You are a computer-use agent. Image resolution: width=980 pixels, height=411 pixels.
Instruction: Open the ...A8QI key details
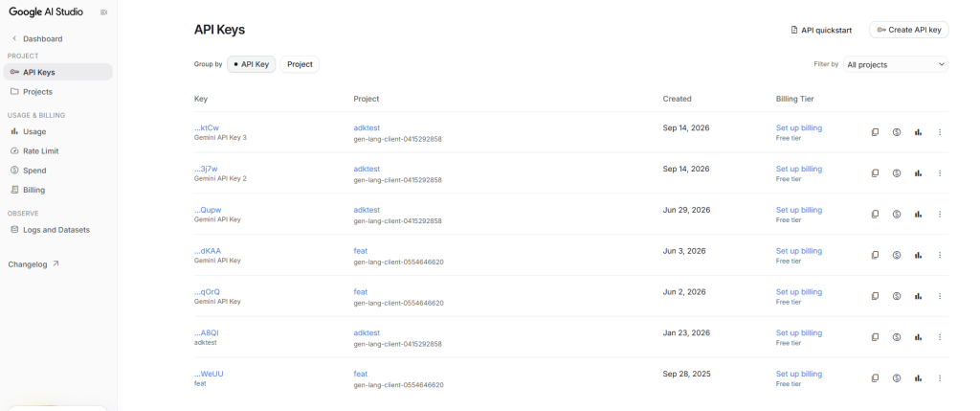(207, 332)
